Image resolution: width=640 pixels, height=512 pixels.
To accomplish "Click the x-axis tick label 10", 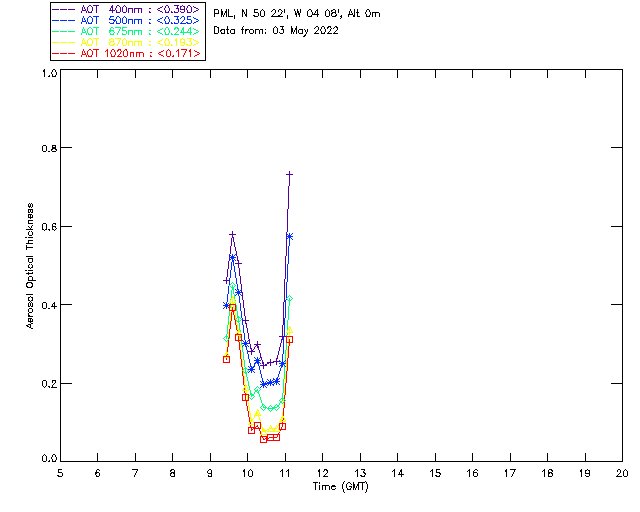I will (247, 473).
